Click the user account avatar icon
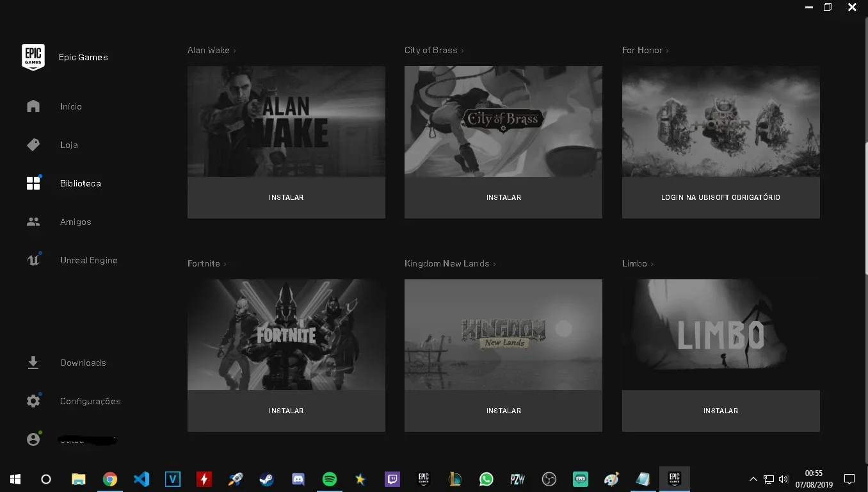The image size is (868, 492). 33,439
